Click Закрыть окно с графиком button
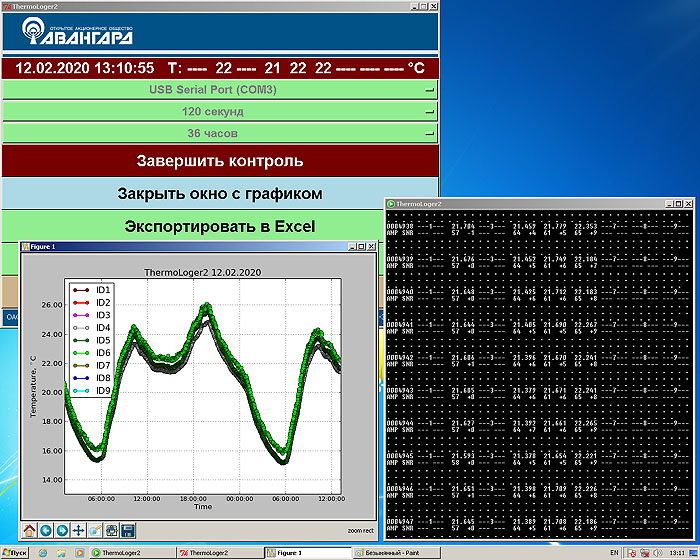The image size is (700, 560). [x=220, y=194]
